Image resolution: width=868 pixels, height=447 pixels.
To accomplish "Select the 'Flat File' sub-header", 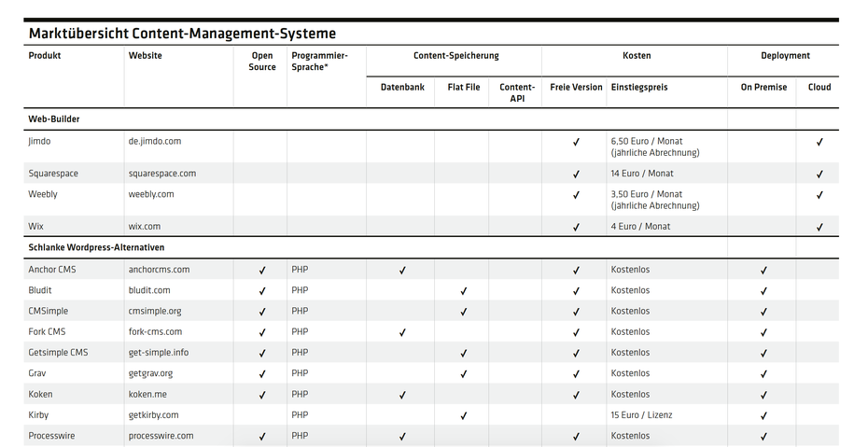I will click(x=463, y=87).
